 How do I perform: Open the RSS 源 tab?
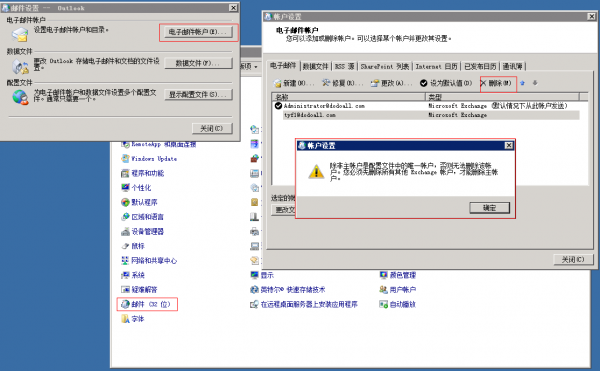[345, 67]
